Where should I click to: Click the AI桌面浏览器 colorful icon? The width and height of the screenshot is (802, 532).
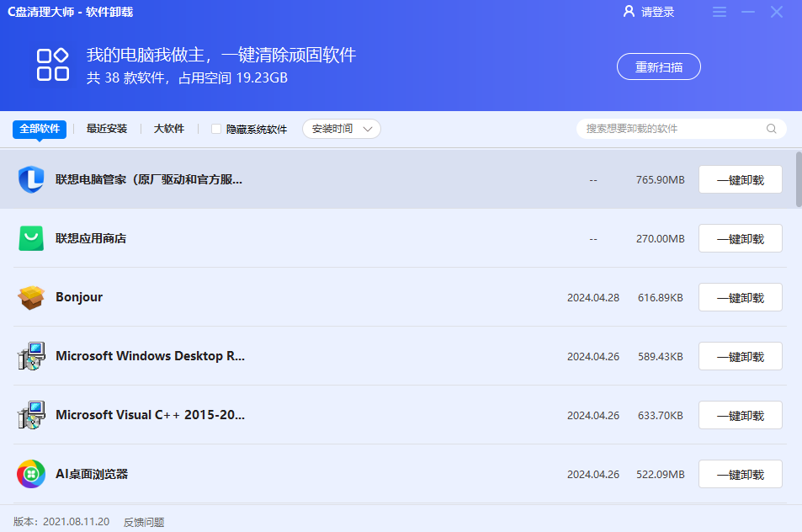tap(31, 474)
